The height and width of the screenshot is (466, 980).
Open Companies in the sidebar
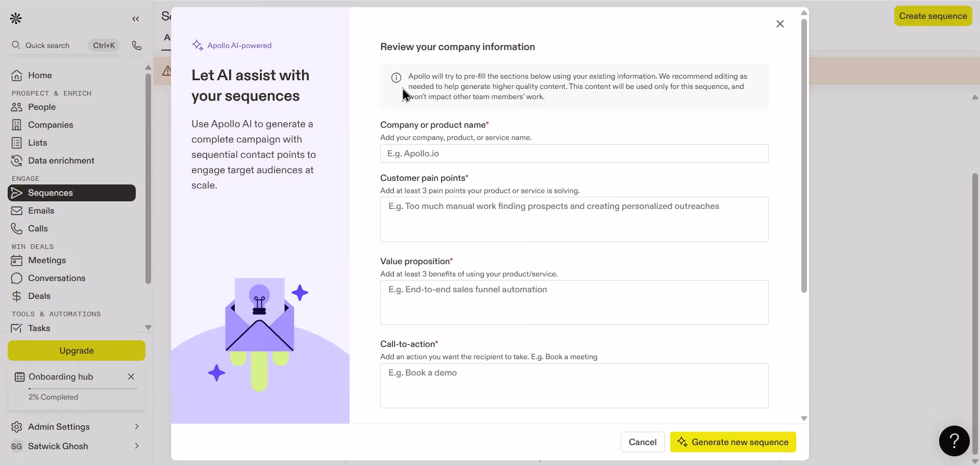[71, 125]
